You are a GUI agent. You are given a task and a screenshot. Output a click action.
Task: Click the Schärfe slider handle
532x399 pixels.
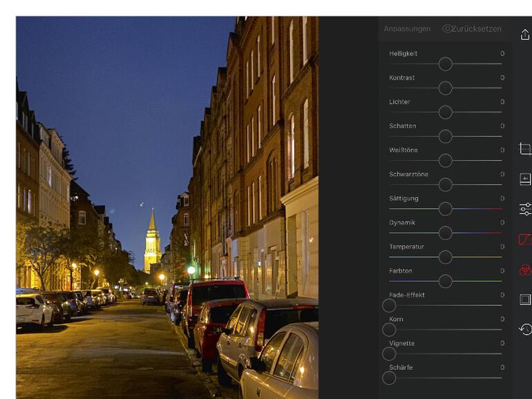pyautogui.click(x=390, y=378)
